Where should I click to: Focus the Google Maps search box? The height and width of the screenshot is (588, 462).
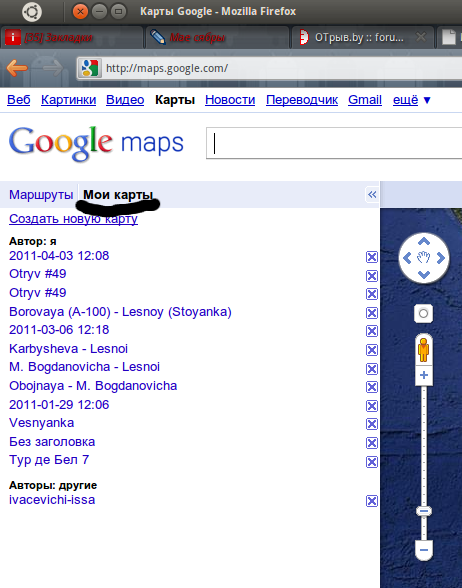click(334, 143)
